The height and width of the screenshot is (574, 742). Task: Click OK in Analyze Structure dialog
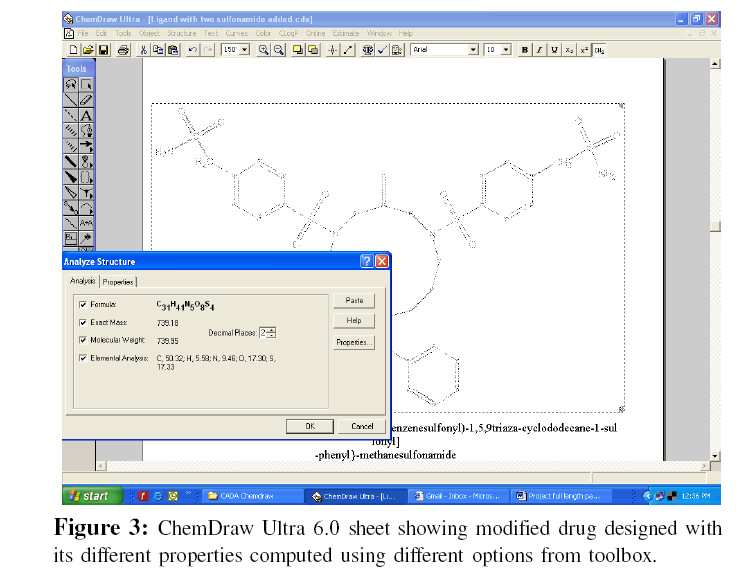[x=309, y=426]
